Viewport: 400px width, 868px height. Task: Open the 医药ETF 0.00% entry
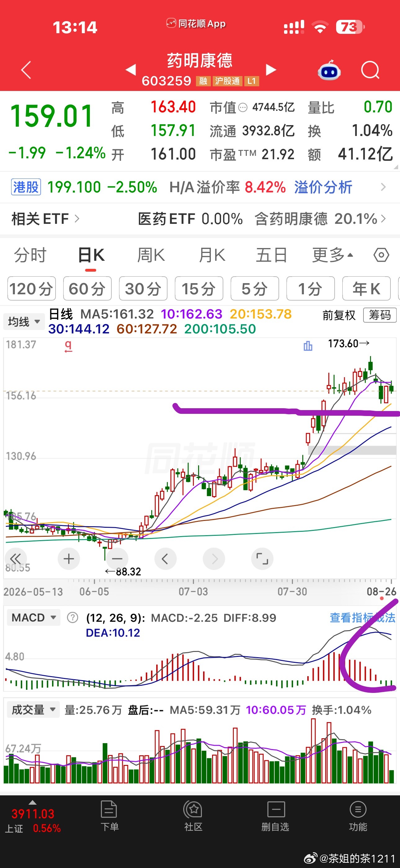190,219
